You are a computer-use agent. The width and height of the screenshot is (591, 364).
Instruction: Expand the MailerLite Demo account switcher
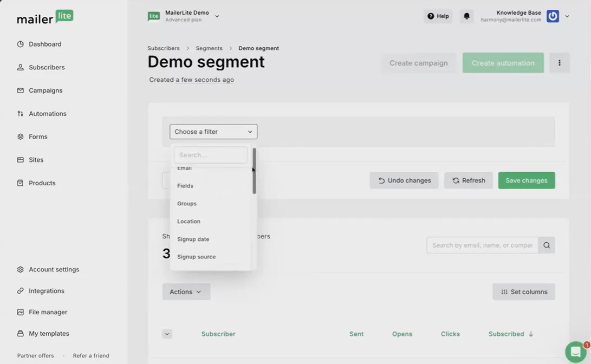click(x=217, y=16)
